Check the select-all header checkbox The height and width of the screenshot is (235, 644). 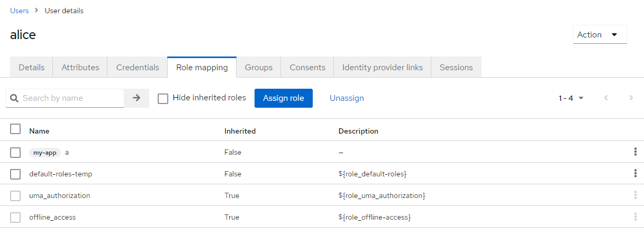[15, 129]
